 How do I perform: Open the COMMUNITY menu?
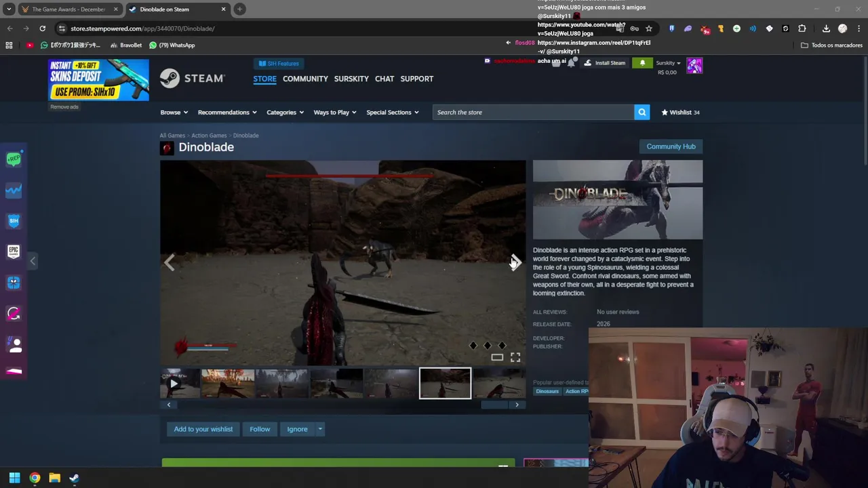pyautogui.click(x=305, y=79)
